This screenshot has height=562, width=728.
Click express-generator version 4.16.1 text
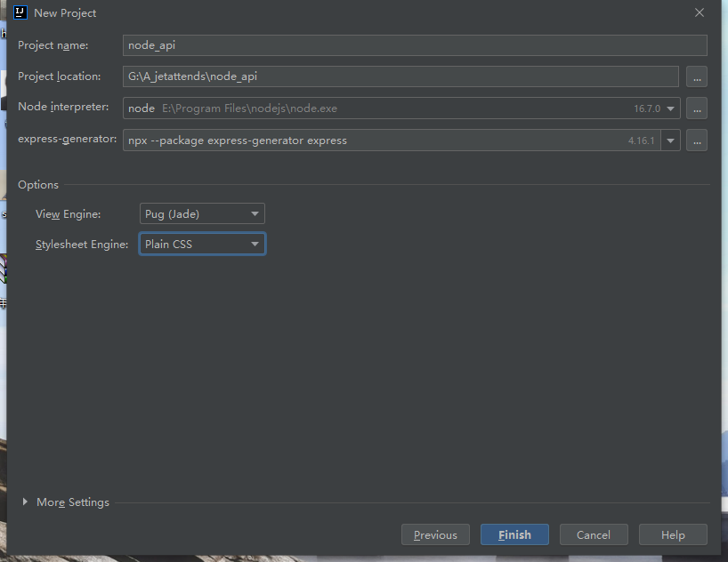click(641, 140)
